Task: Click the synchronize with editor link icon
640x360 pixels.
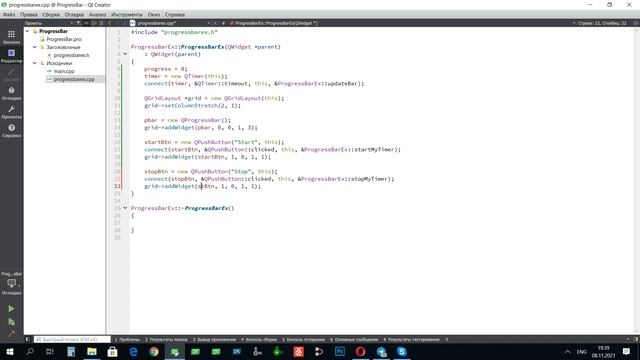Action: 87,23
